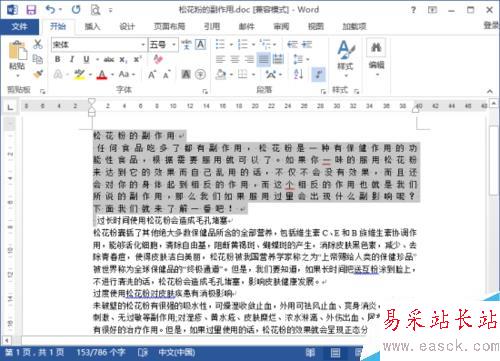Click the 中文(中国) language indicator
The height and width of the screenshot is (361, 500).
(177, 352)
